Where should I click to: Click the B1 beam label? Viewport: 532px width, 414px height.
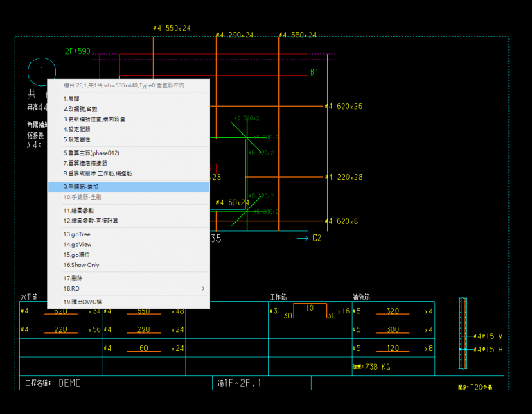pos(314,72)
